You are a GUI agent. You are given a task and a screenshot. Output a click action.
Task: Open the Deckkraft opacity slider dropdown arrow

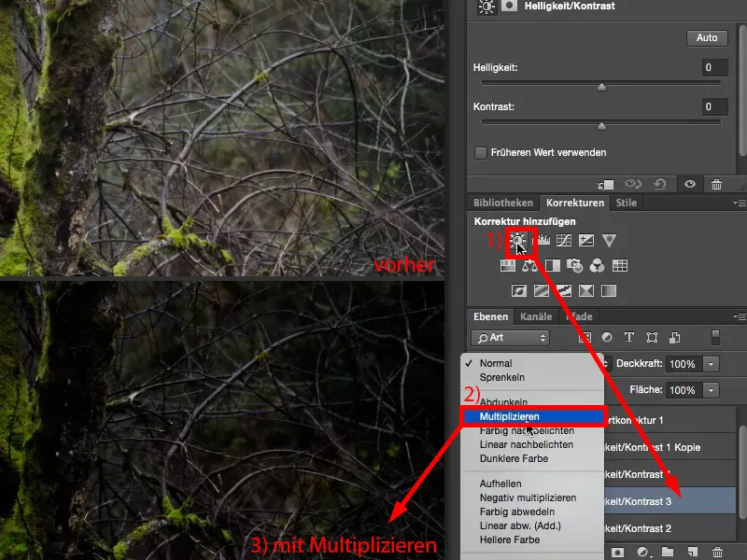click(x=712, y=364)
